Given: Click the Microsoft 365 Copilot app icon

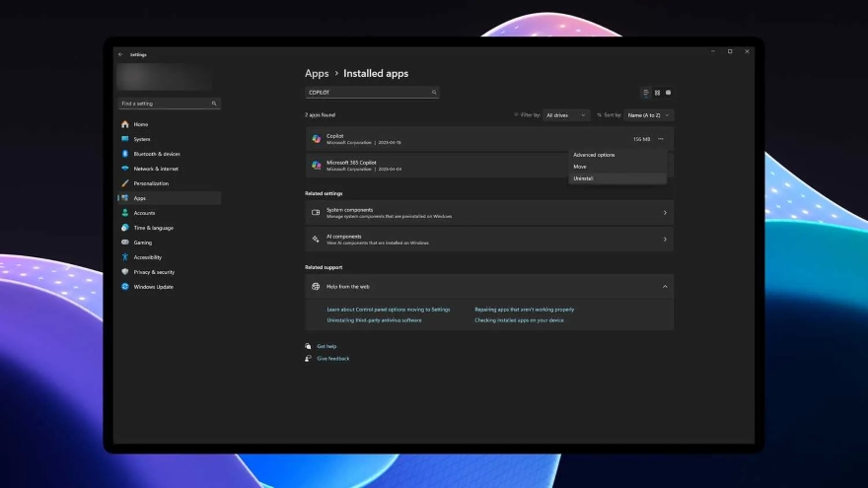Looking at the screenshot, I should coord(316,166).
